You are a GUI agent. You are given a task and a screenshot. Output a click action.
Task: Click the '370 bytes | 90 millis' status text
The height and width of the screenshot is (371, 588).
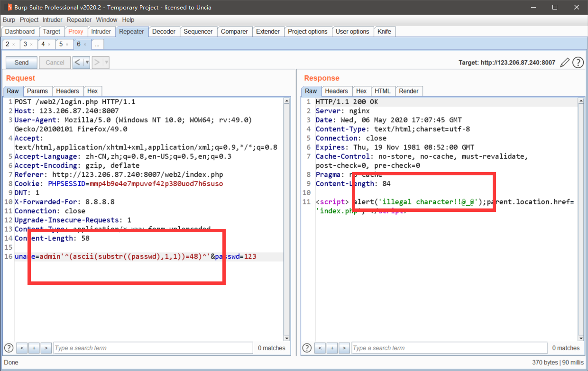click(558, 362)
